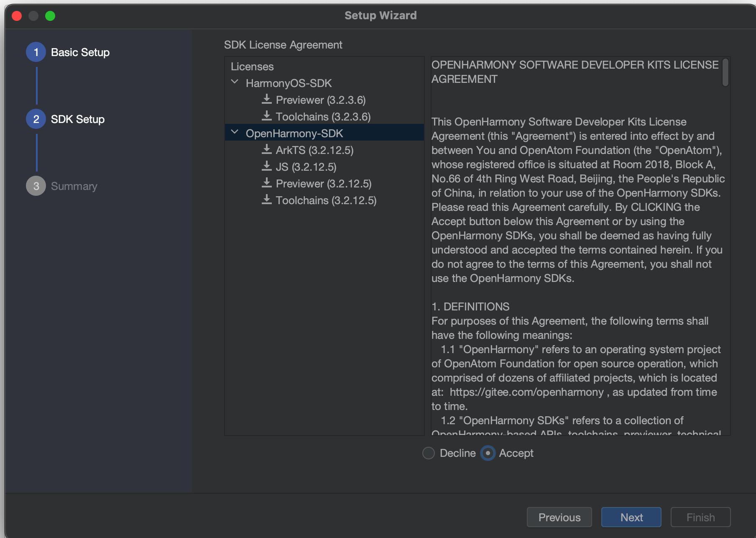Click the Licenses root label
Screen dimensions: 756x538
[x=252, y=67]
